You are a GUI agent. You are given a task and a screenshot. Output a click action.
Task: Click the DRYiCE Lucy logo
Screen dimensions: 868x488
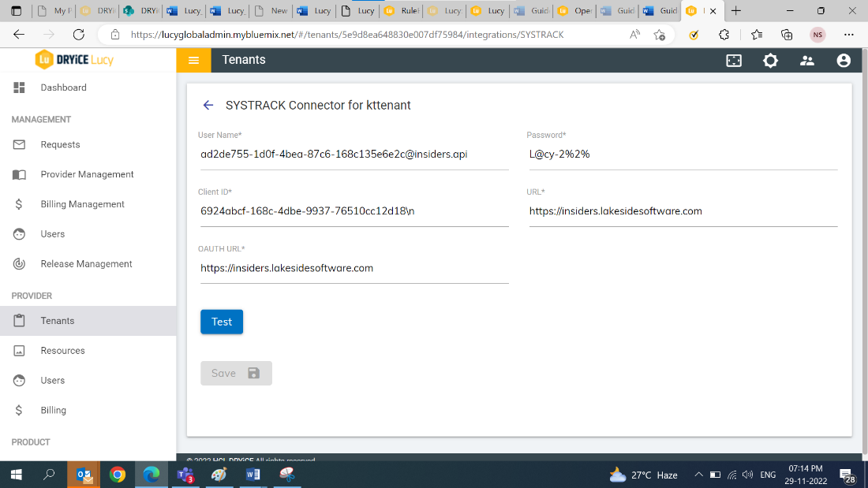pos(74,60)
